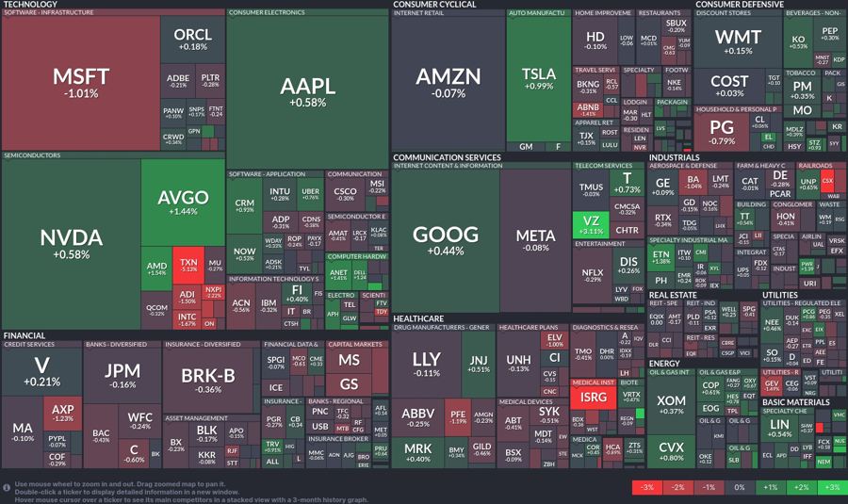Click the AMZN internet retail tile
The image size is (848, 504).
(x=448, y=83)
